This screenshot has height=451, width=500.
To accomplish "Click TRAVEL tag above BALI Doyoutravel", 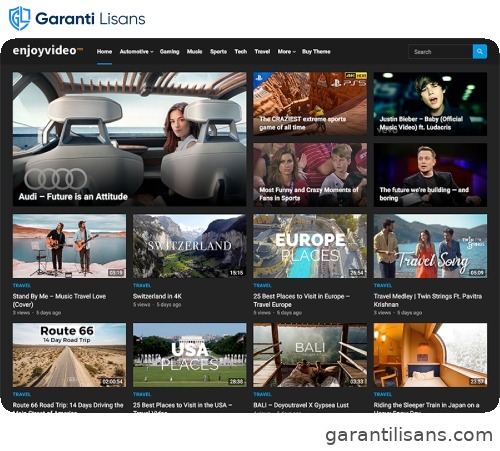I will coord(262,394).
